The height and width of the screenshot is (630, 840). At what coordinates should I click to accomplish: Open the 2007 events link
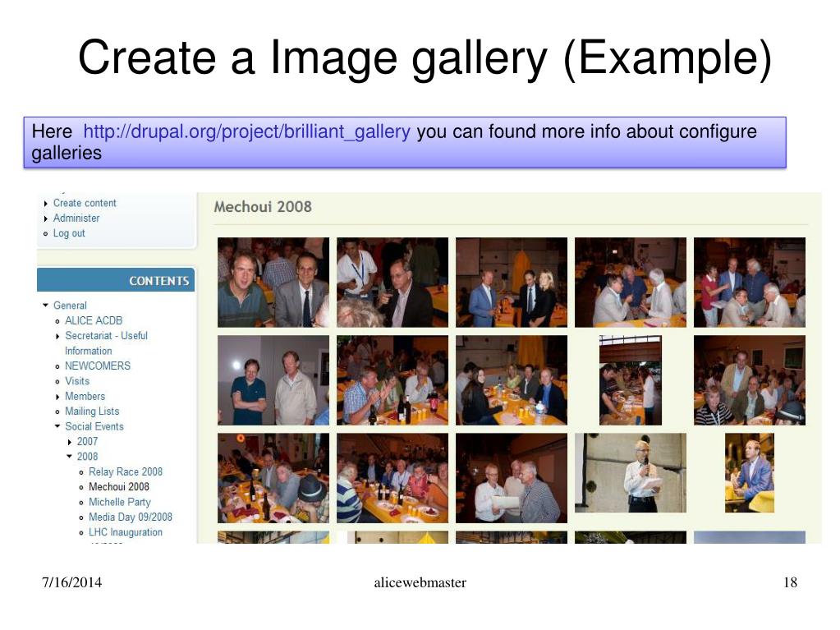(87, 441)
